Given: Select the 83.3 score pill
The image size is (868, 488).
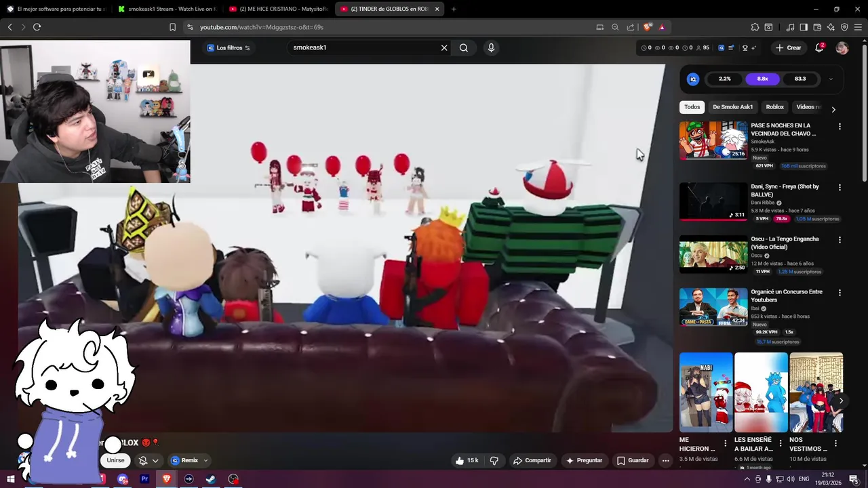Looking at the screenshot, I should pos(800,79).
